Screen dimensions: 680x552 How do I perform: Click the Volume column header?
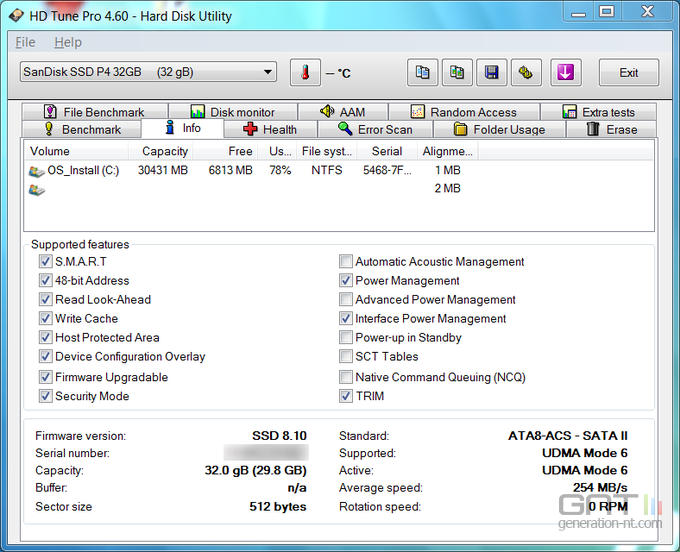[76, 151]
